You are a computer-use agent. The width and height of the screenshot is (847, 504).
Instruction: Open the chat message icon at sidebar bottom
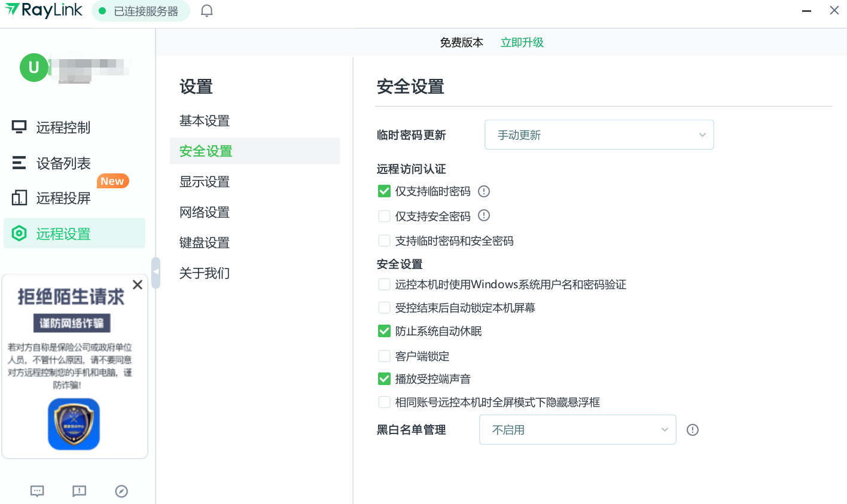click(37, 491)
